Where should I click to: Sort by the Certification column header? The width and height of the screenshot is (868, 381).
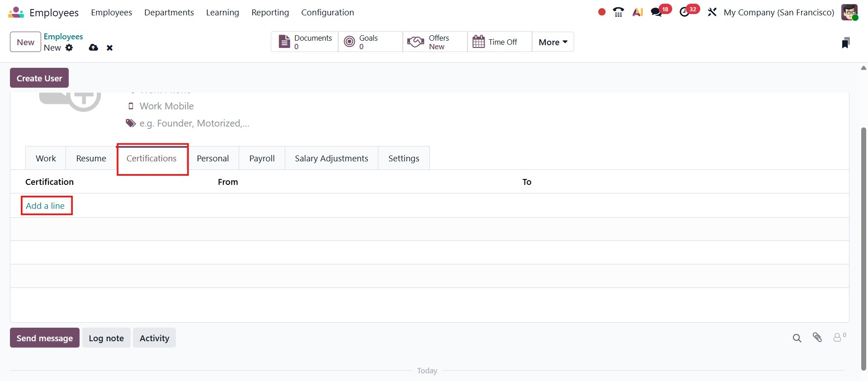[49, 182]
